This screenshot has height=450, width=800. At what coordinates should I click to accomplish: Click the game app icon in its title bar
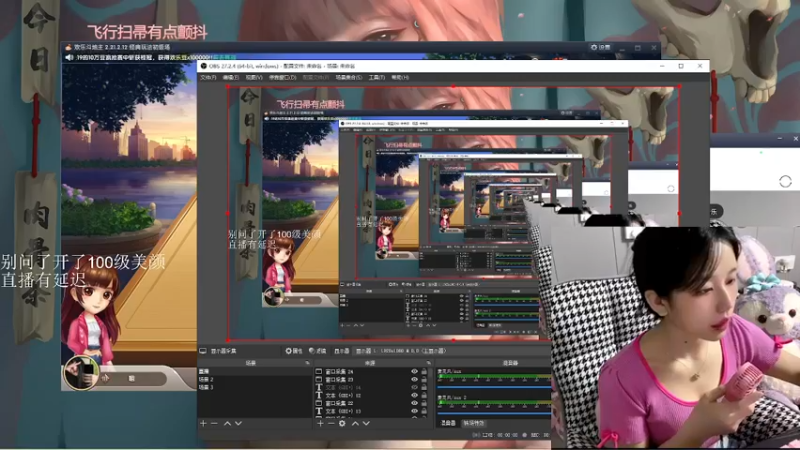point(68,47)
